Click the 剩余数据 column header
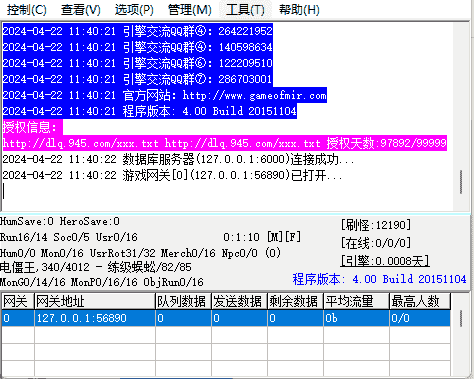The image size is (474, 379). (295, 301)
